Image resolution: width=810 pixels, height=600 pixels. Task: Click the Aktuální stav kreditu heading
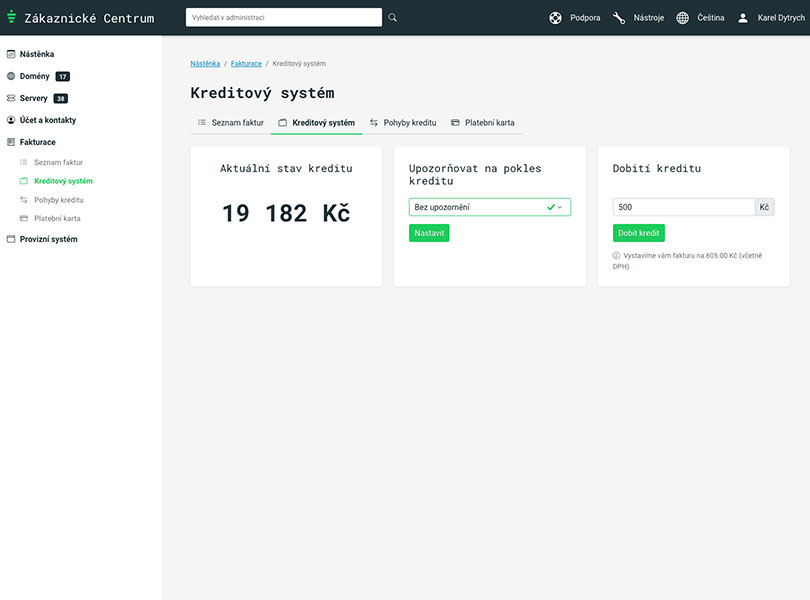[286, 168]
